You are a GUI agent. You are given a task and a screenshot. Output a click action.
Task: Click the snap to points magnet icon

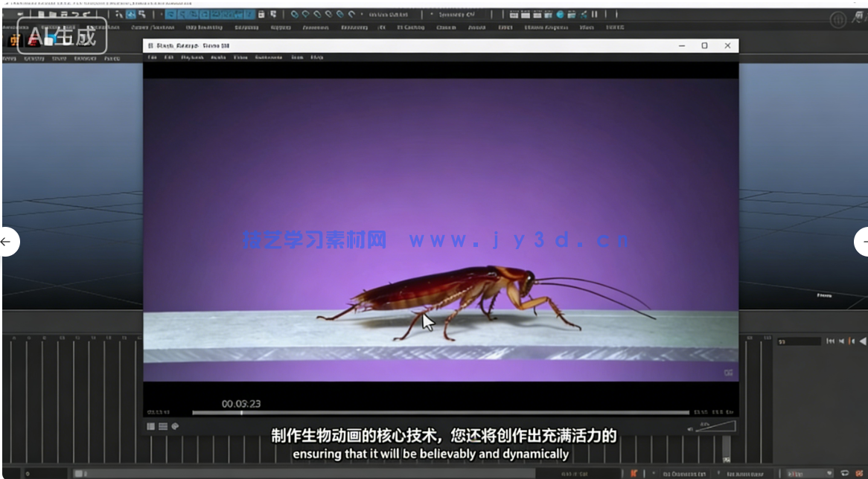click(x=194, y=13)
